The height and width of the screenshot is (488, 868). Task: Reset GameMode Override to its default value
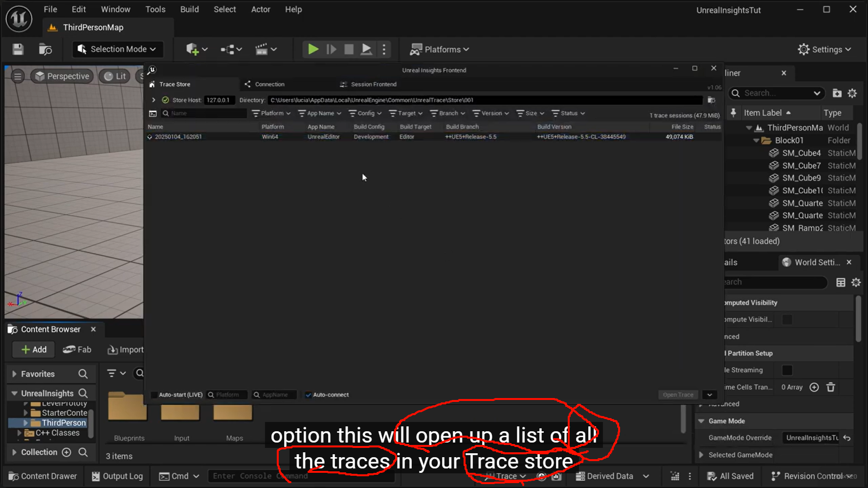click(x=847, y=438)
